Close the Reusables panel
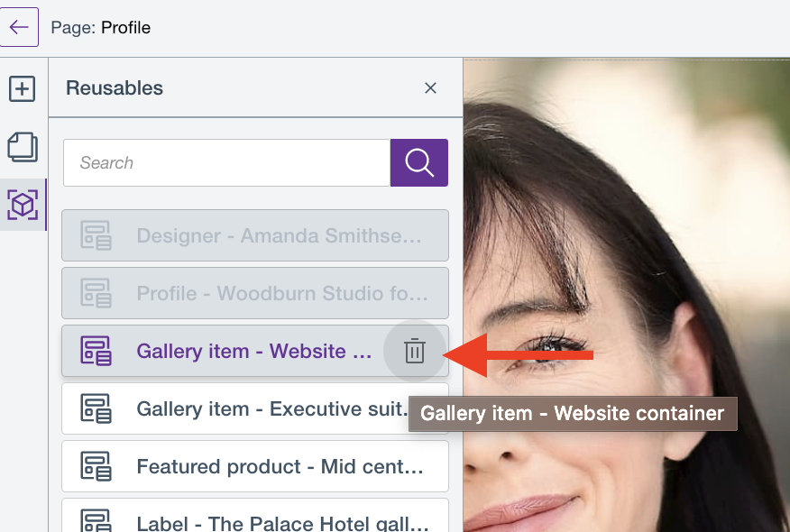Viewport: 790px width, 532px height. (430, 88)
